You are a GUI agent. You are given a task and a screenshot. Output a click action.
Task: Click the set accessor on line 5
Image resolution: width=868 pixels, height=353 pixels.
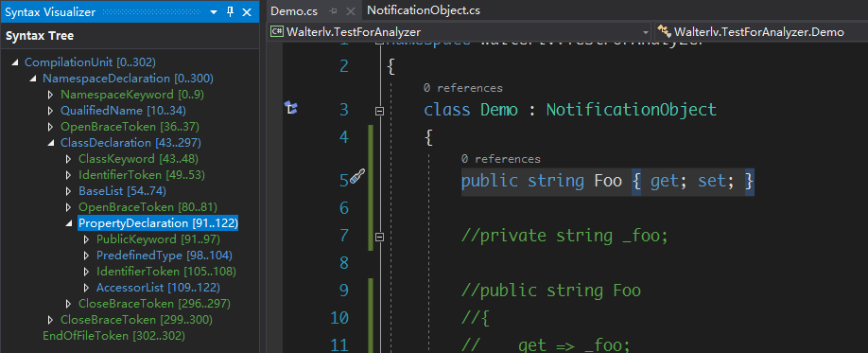click(x=711, y=181)
